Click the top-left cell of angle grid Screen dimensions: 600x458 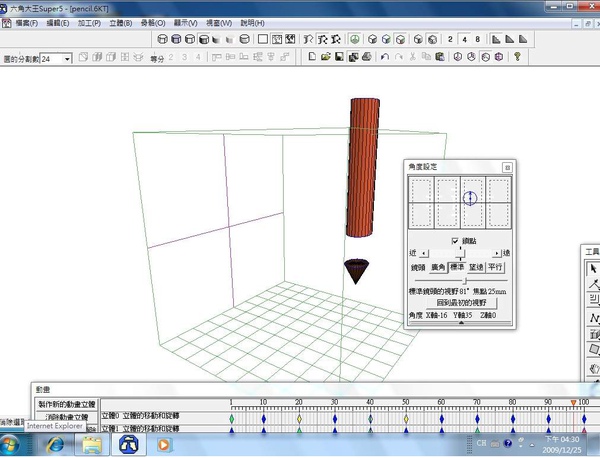tap(422, 189)
